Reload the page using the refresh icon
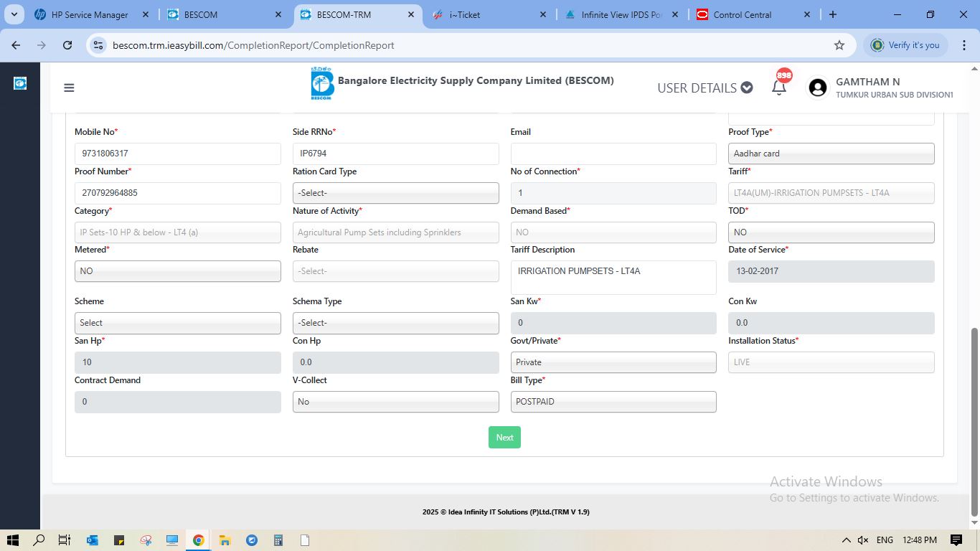The image size is (980, 551). (x=67, y=45)
